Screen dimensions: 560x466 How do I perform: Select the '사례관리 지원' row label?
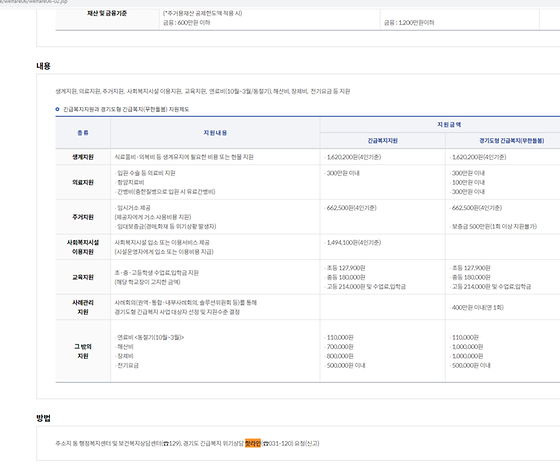83,307
